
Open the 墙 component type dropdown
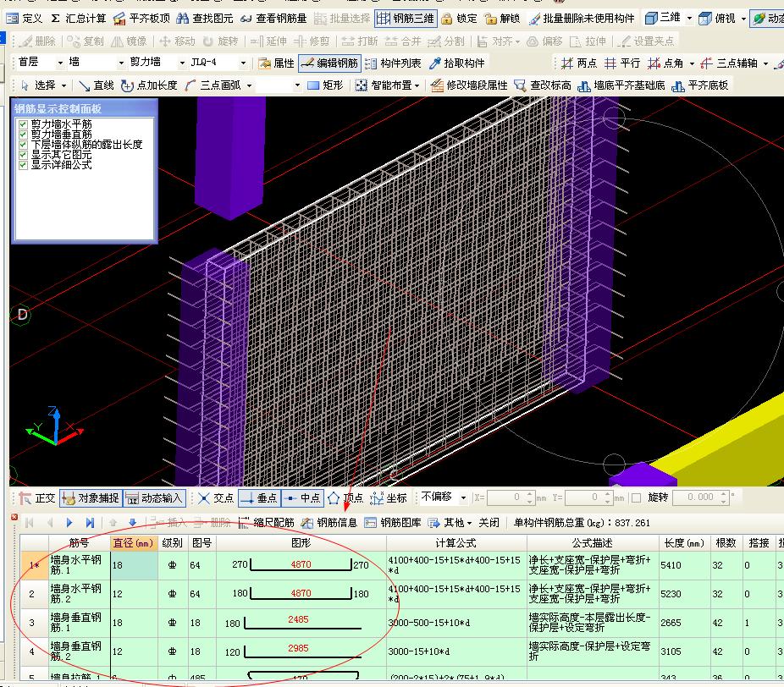[x=121, y=63]
